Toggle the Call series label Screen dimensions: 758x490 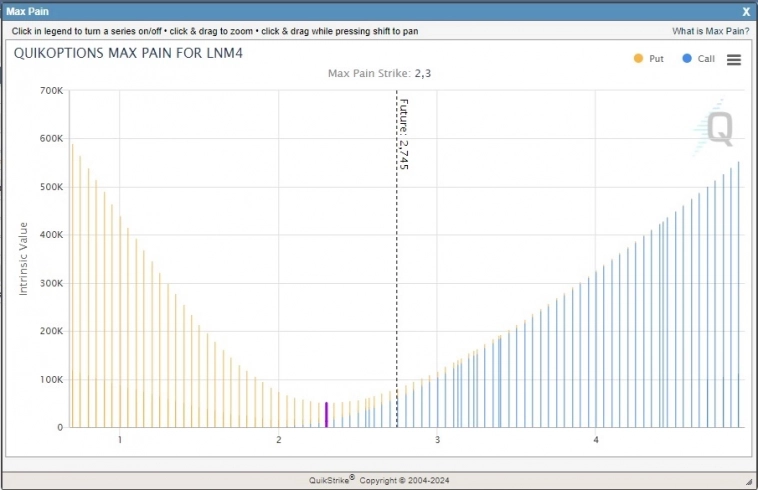pyautogui.click(x=706, y=59)
